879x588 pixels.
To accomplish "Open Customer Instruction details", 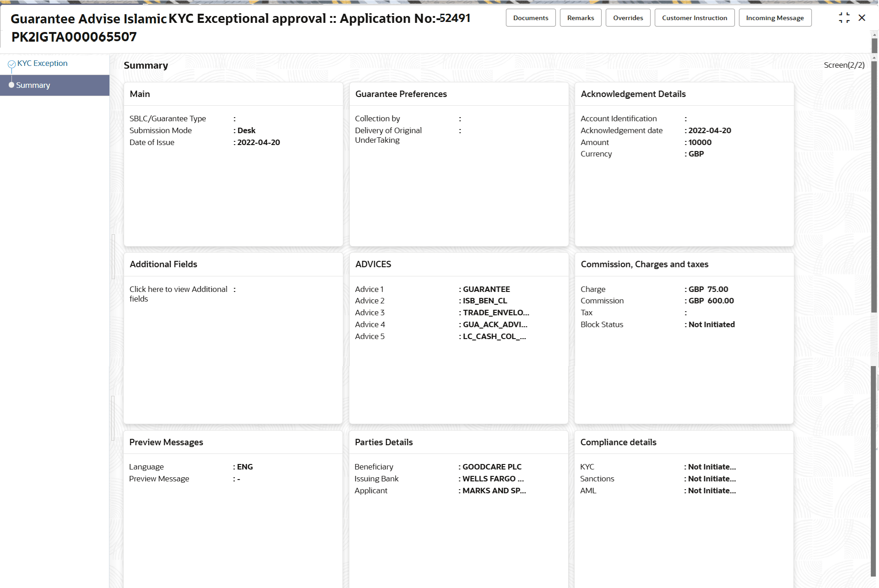I will coord(695,17).
